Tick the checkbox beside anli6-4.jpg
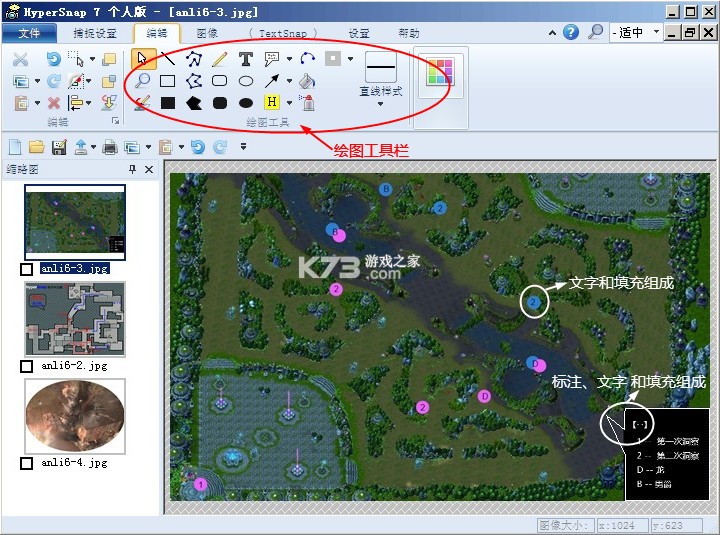Screen dimensions: 720x535 pyautogui.click(x=27, y=463)
